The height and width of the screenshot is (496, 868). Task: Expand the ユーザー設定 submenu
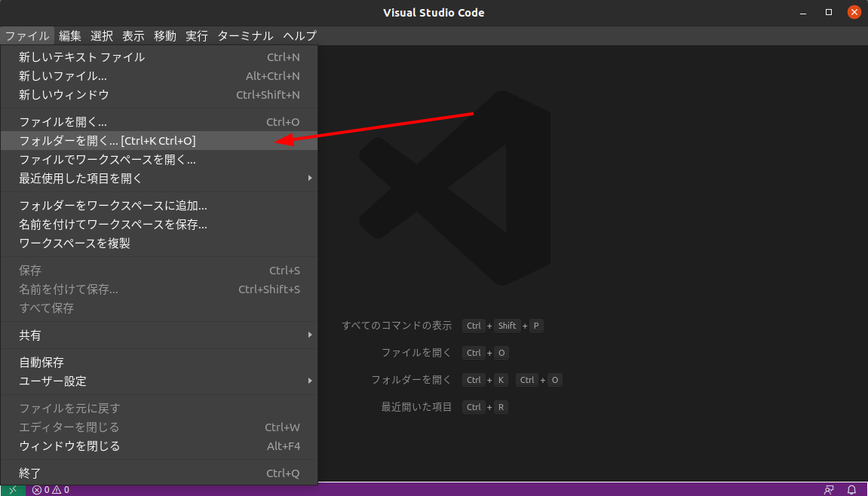click(159, 381)
